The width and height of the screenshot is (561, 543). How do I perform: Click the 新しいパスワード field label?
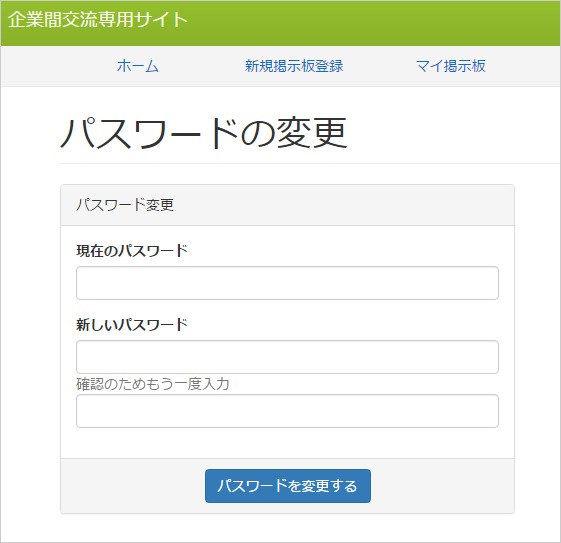pyautogui.click(x=132, y=325)
